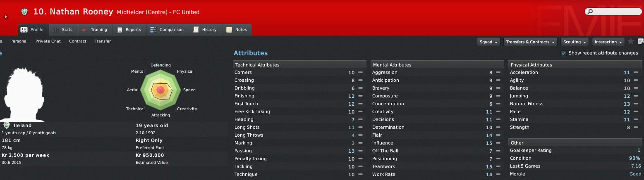
Task: Click the magnifier icon in search box
Action: tap(589, 12)
